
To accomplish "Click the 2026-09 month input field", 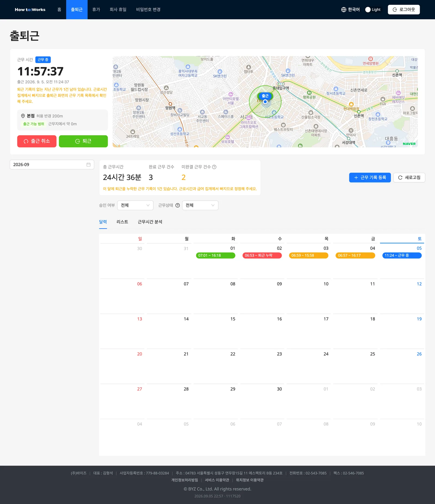I will click(52, 164).
